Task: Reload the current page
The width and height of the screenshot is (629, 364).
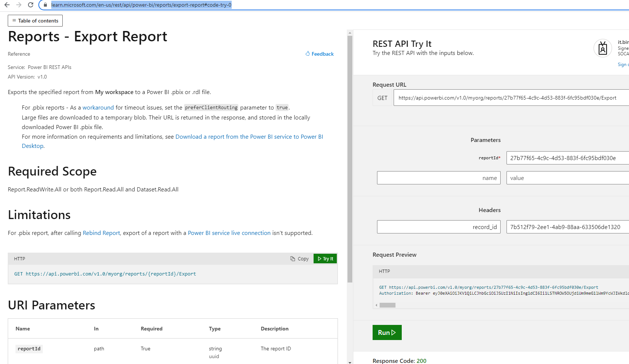Action: pos(31,5)
